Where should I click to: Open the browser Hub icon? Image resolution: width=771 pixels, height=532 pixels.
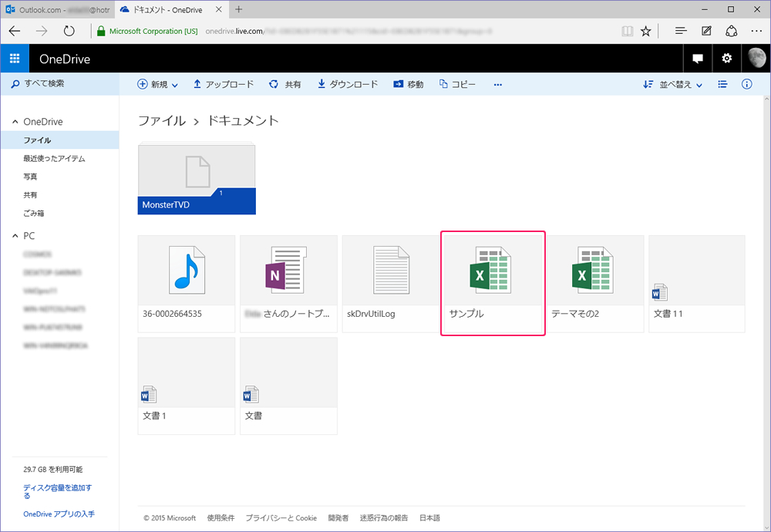[681, 31]
